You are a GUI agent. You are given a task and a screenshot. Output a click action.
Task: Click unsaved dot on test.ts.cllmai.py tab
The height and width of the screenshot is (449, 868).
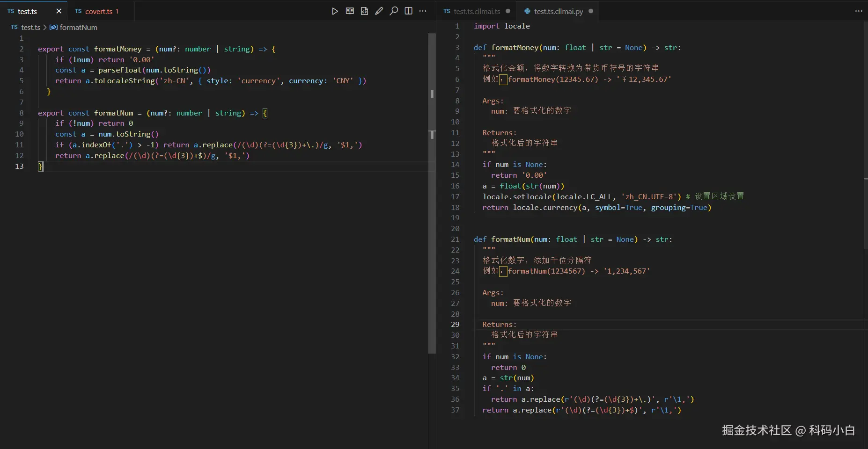[x=591, y=11]
